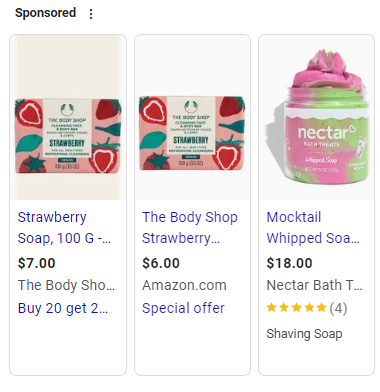
Task: Open the 'Buy 20 get 2...' promotion link
Action: coord(63,308)
